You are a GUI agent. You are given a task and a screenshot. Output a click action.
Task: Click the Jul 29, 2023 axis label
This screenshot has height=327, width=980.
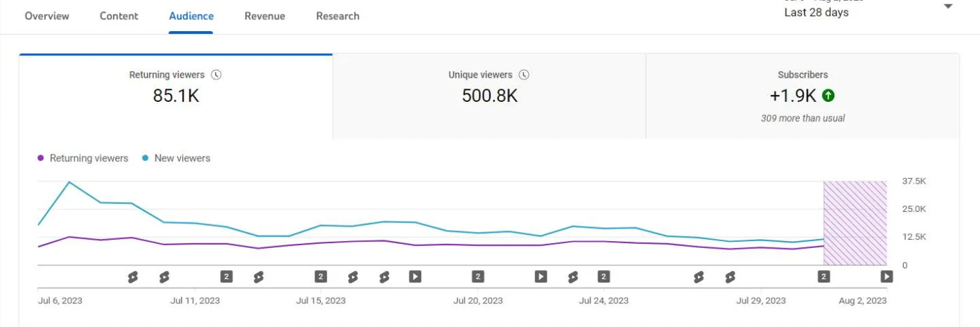pos(761,301)
